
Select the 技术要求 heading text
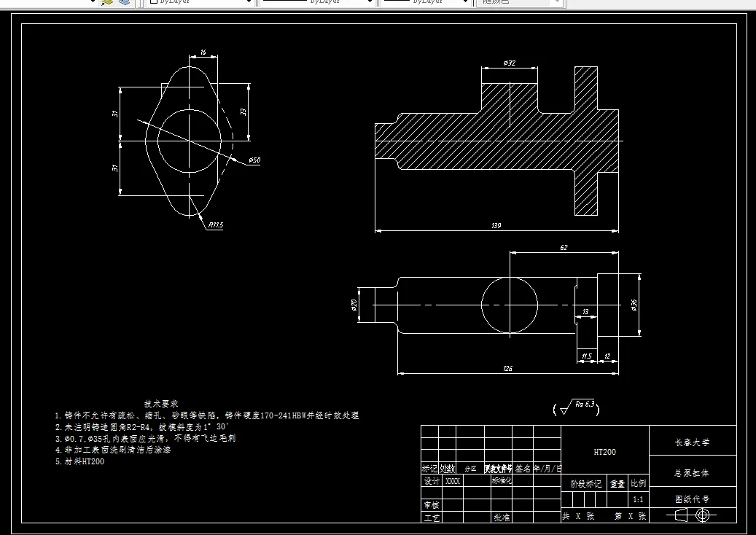point(161,404)
